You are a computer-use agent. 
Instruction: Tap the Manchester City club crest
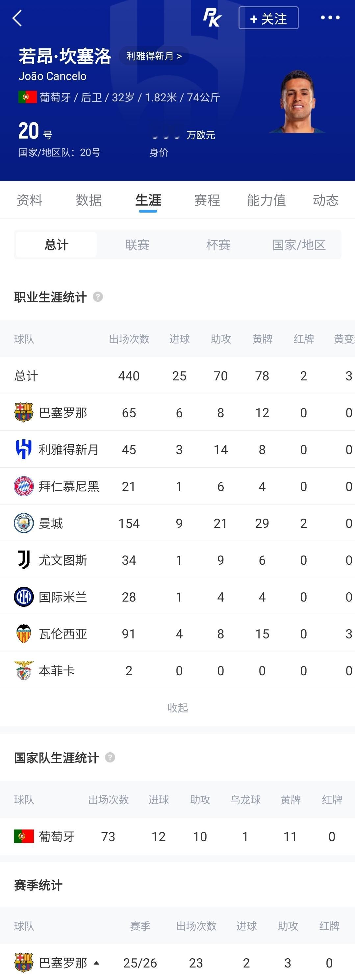pos(24,523)
